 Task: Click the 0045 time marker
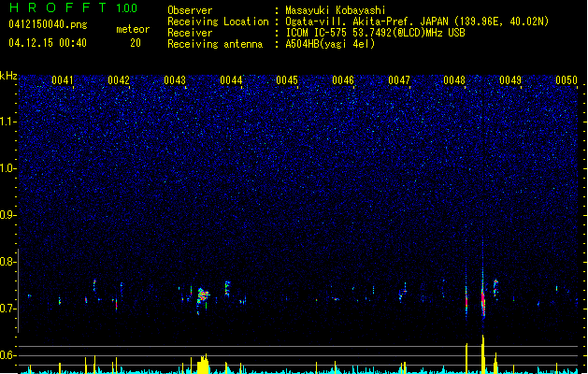coord(287,80)
